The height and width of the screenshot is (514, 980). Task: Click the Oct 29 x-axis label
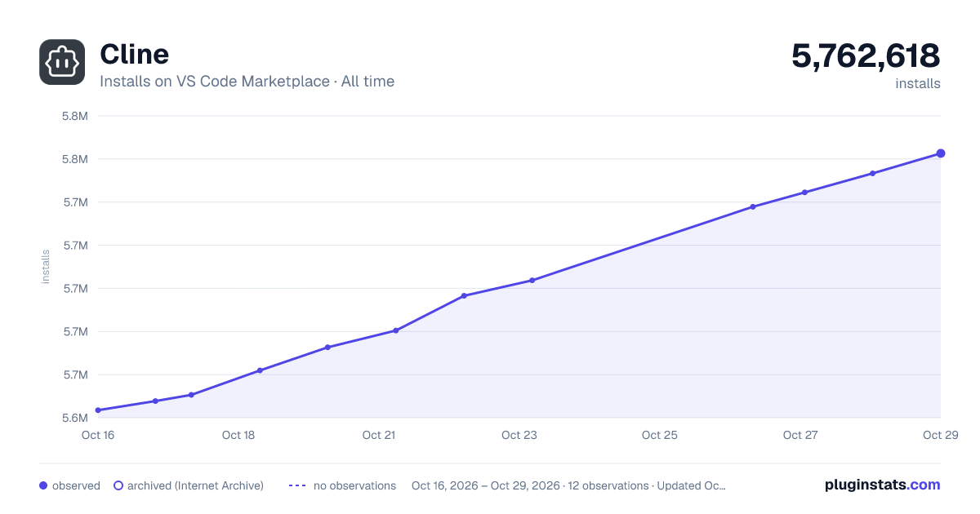pyautogui.click(x=939, y=435)
